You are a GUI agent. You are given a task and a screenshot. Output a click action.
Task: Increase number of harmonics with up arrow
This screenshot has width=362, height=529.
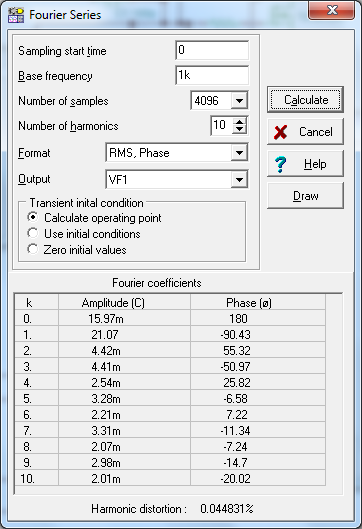coord(240,122)
